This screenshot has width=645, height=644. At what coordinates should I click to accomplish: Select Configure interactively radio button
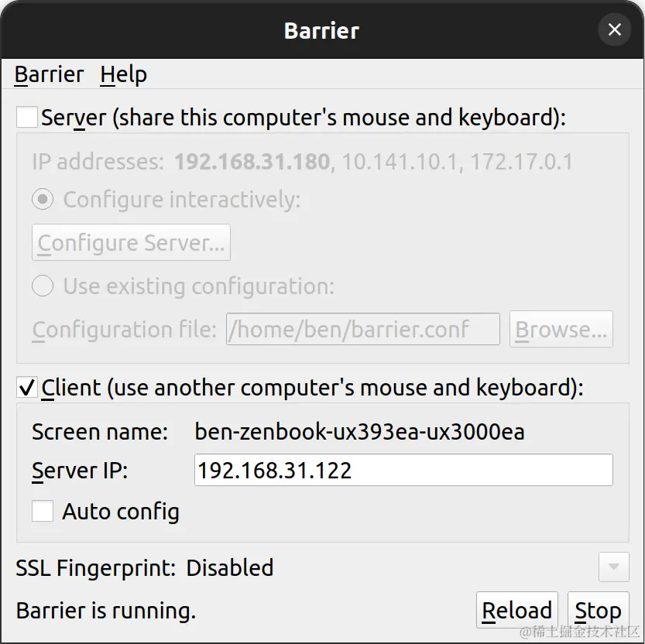[43, 200]
